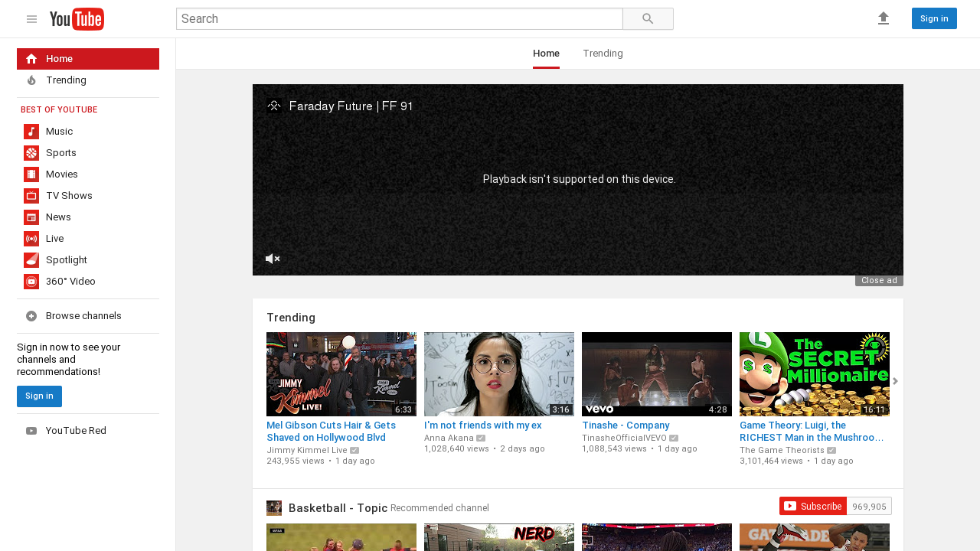Viewport: 980px width, 551px height.
Task: Select the Home tab at top
Action: pyautogui.click(x=546, y=54)
